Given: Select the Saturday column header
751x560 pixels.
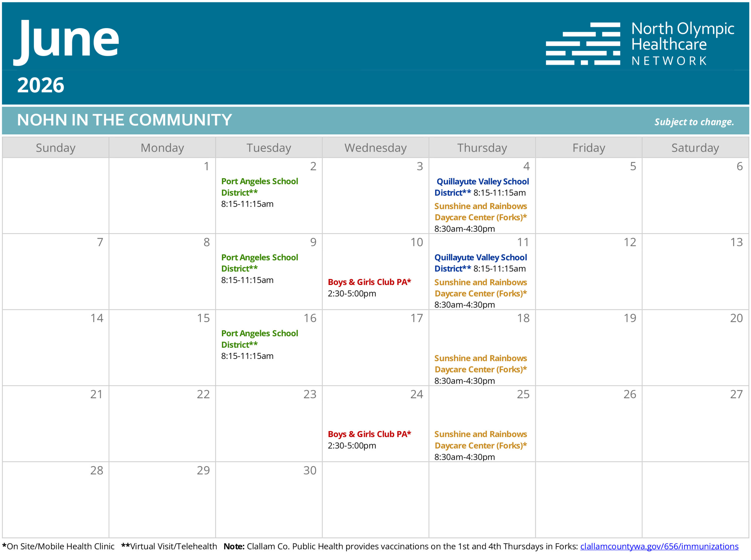Looking at the screenshot, I should pos(695,148).
